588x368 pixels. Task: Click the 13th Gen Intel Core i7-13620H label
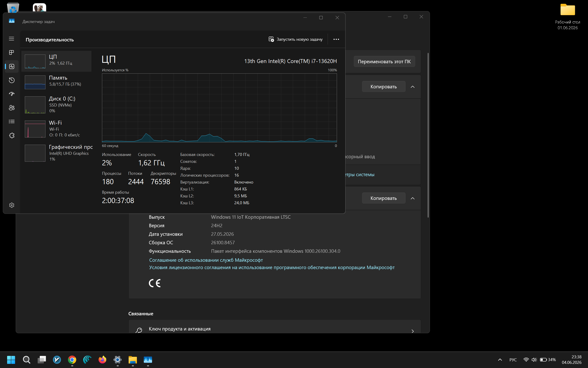(290, 61)
